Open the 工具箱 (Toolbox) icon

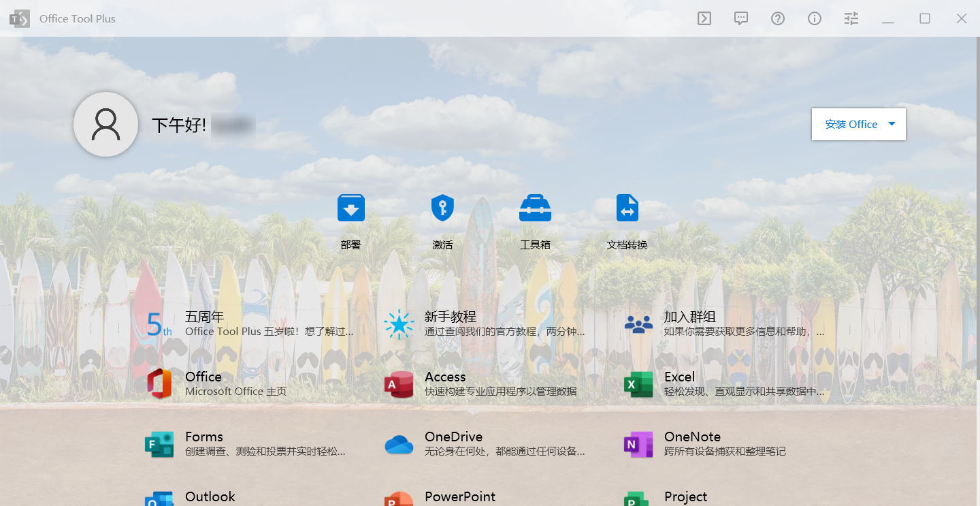point(535,208)
